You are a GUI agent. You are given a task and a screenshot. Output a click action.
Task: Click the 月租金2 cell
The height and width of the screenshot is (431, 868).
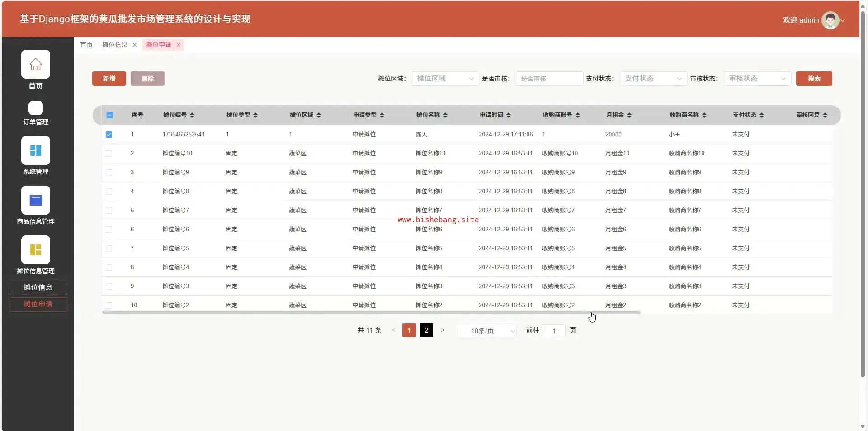[616, 305]
